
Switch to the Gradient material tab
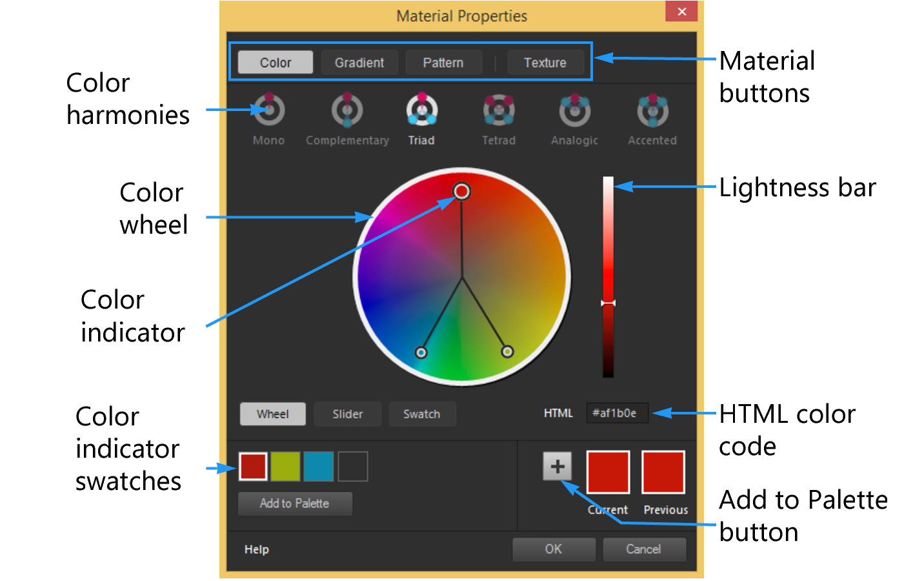click(x=359, y=62)
